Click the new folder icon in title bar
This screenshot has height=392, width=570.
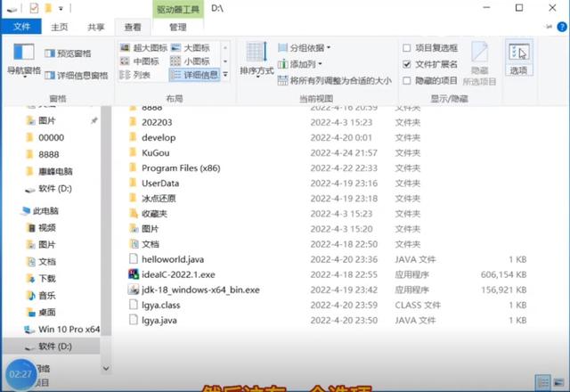coord(48,8)
